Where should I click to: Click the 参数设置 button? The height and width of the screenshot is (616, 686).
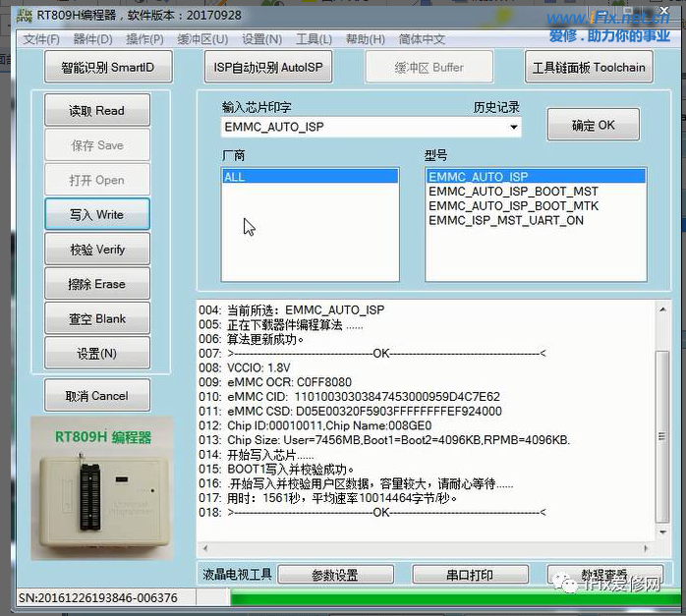pos(335,575)
